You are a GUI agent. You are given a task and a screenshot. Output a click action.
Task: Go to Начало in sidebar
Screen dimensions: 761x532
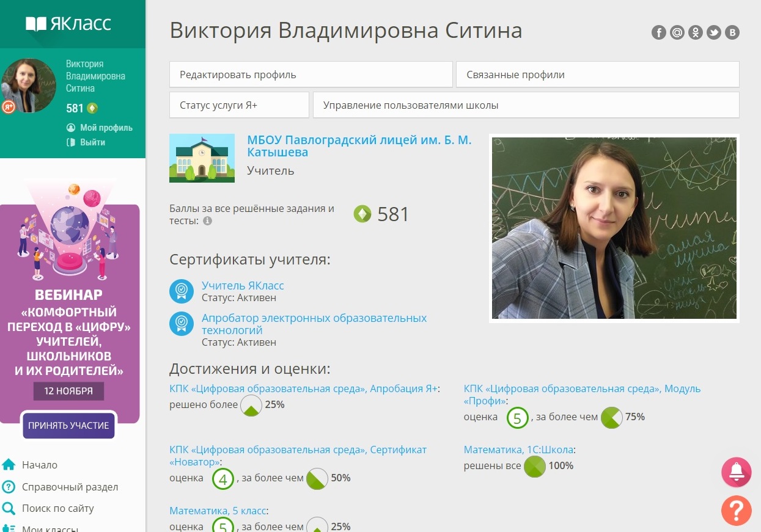(x=39, y=465)
